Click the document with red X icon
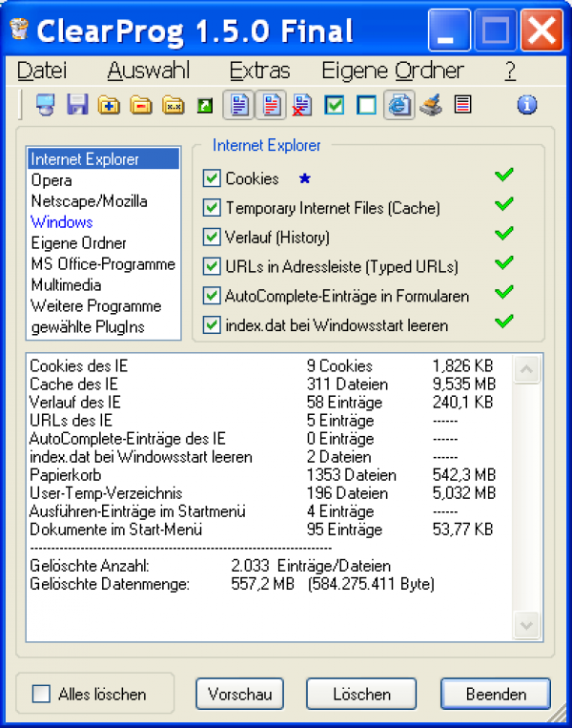This screenshot has width=572, height=728. (x=302, y=105)
